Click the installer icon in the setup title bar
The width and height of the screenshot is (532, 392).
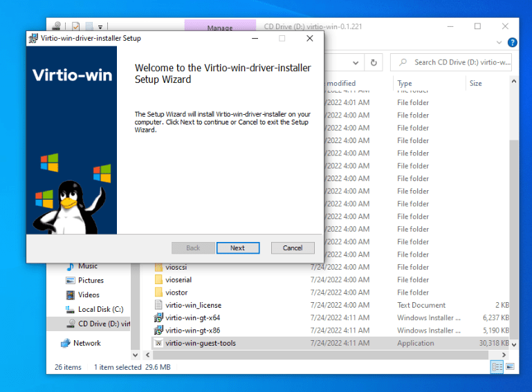point(33,38)
